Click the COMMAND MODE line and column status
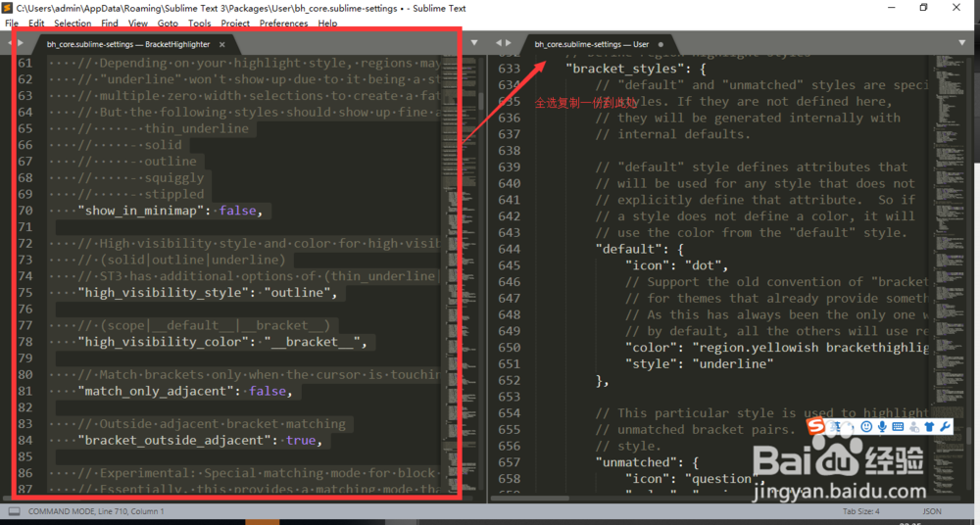Screen dimensions: 980x525 pos(96,511)
